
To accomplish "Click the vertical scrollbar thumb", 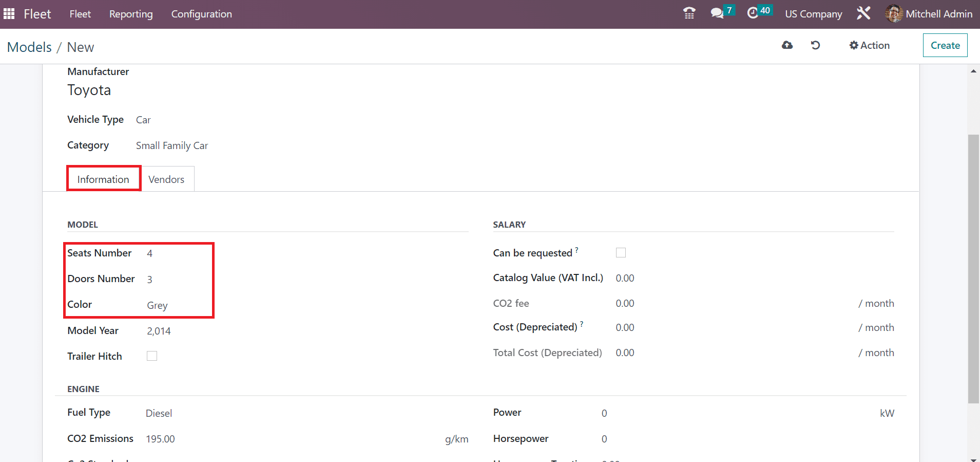I will (973, 269).
